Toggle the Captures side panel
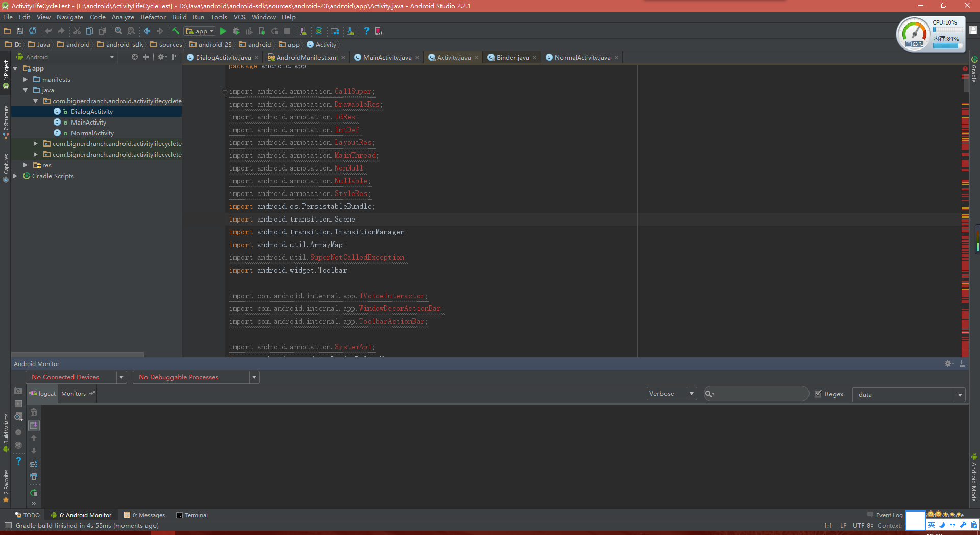This screenshot has height=535, width=980. [6, 168]
